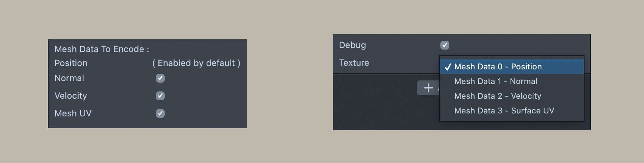Viewport: 644px width, 163px height.
Task: Toggle the Normal checkbox
Action: tap(160, 78)
